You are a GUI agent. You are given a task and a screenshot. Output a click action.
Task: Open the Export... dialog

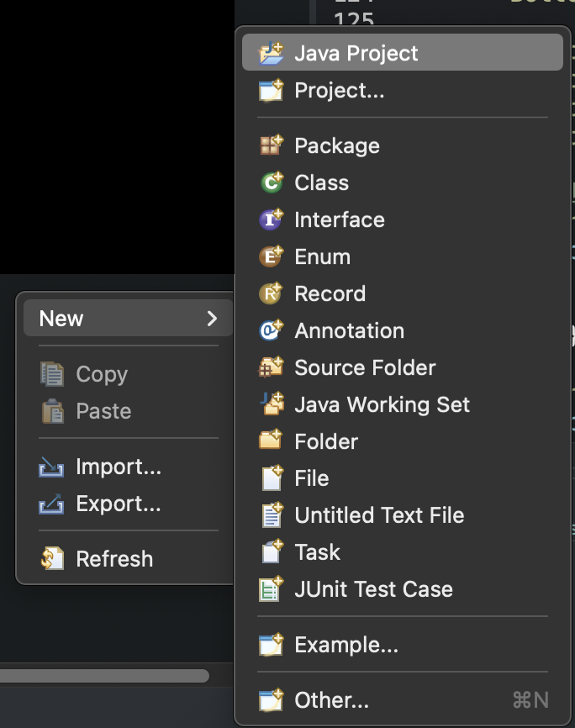coord(128,504)
